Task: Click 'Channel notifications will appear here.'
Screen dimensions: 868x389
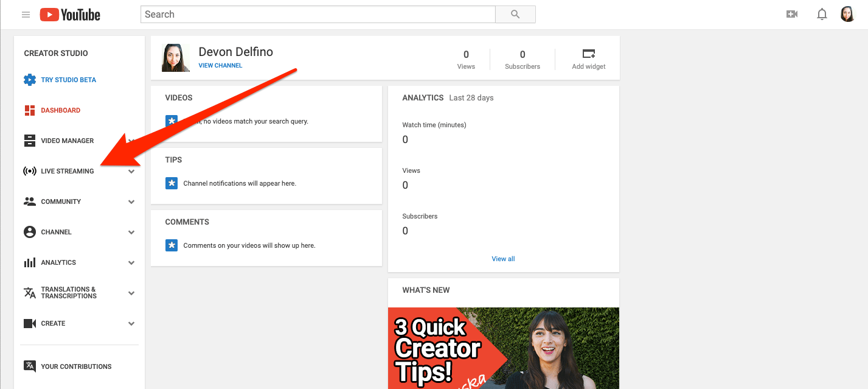Action: coord(240,183)
